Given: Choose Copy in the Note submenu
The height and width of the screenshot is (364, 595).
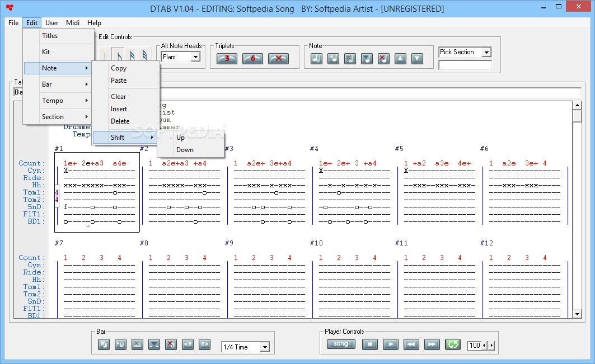Looking at the screenshot, I should (125, 68).
